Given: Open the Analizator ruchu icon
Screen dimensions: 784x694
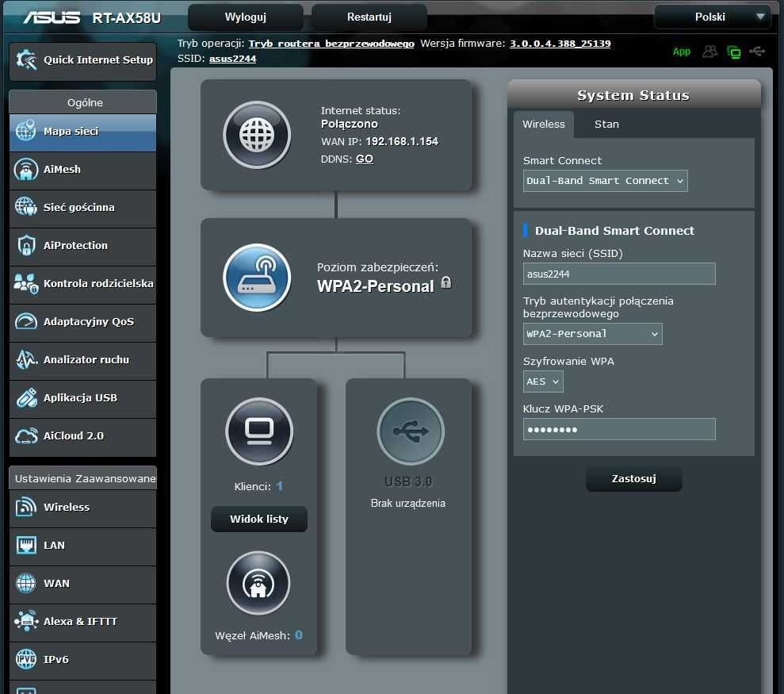Looking at the screenshot, I should point(25,359).
